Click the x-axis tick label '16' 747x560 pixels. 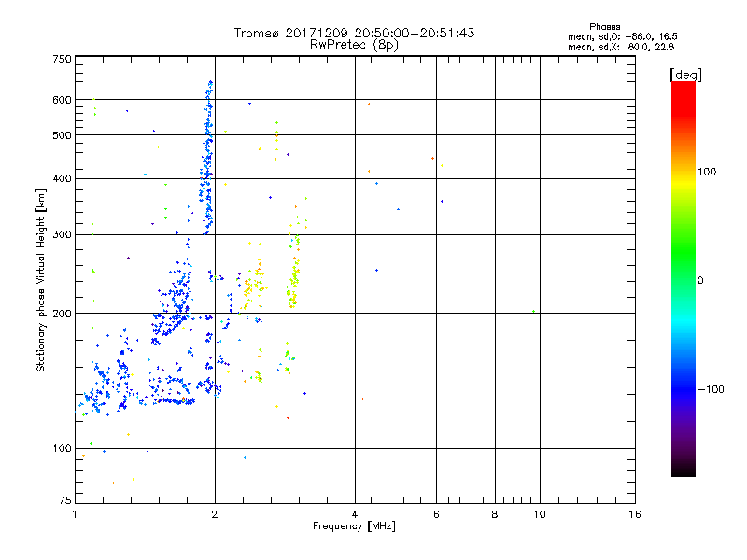coord(635,514)
